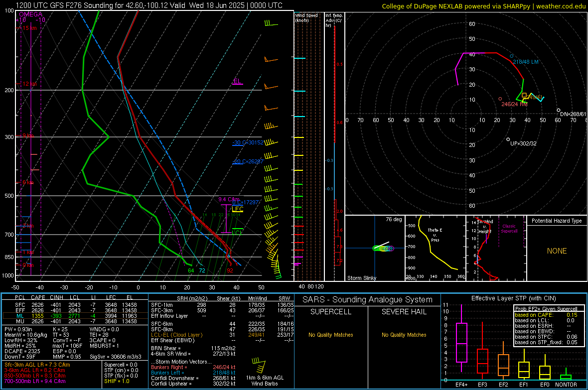The image size is (588, 390).
Task: Click the "UP=302/32" Corfidi label
Action: 524,143
